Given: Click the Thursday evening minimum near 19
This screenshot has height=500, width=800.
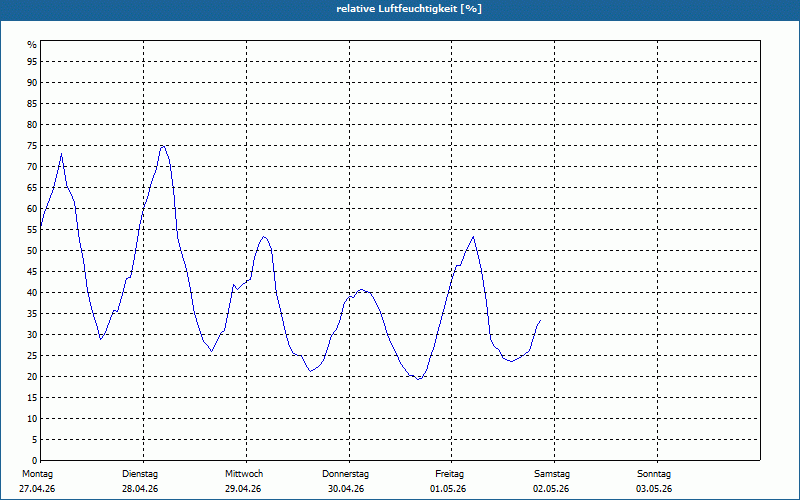Looking at the screenshot, I should 419,379.
